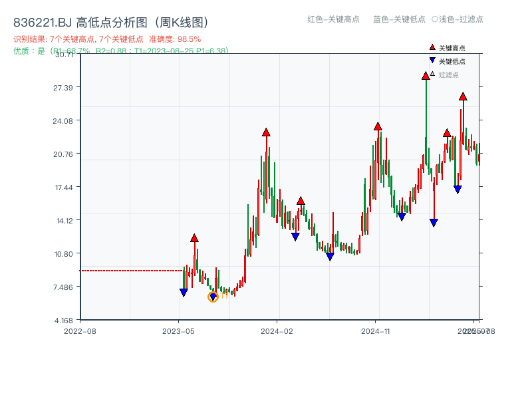Click the orange-circled low point marker

214,297
